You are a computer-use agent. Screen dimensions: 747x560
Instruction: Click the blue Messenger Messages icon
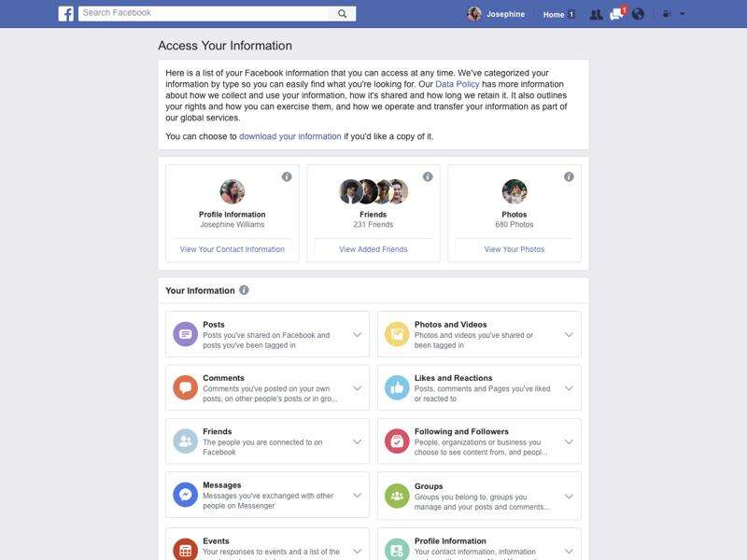[x=185, y=495]
